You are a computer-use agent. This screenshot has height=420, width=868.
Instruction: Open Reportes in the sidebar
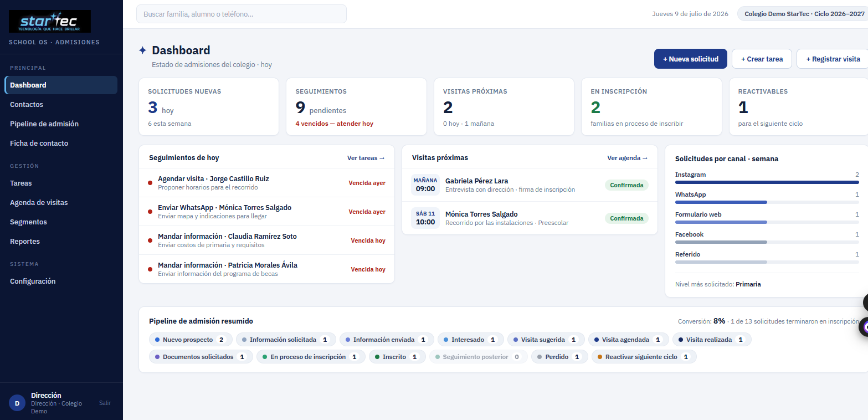point(61,242)
